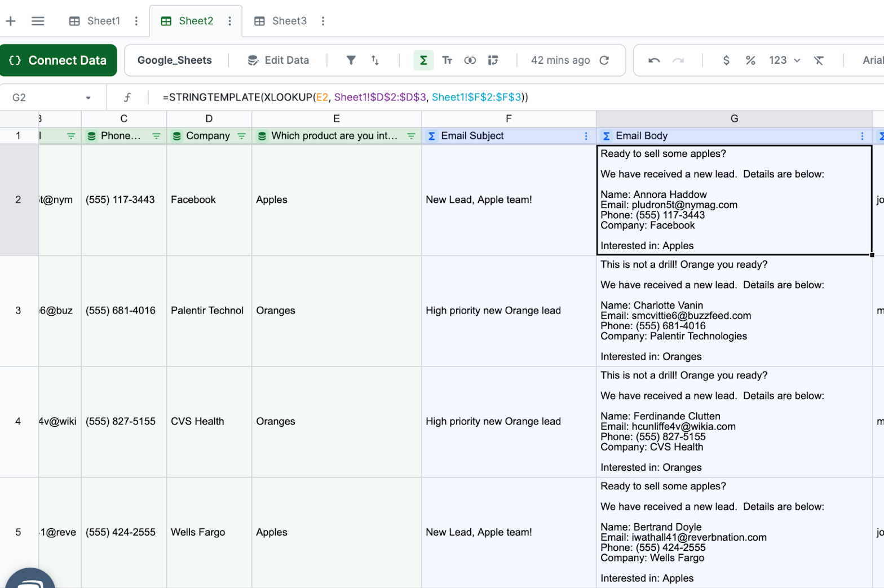The width and height of the screenshot is (884, 588).
Task: Apply currency dollar format
Action: pos(726,60)
